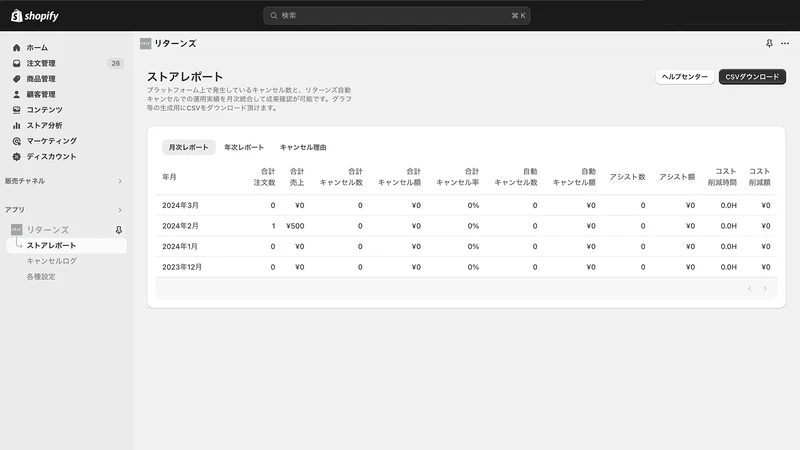
Task: Open 各種設定 in sidebar
Action: coord(41,277)
